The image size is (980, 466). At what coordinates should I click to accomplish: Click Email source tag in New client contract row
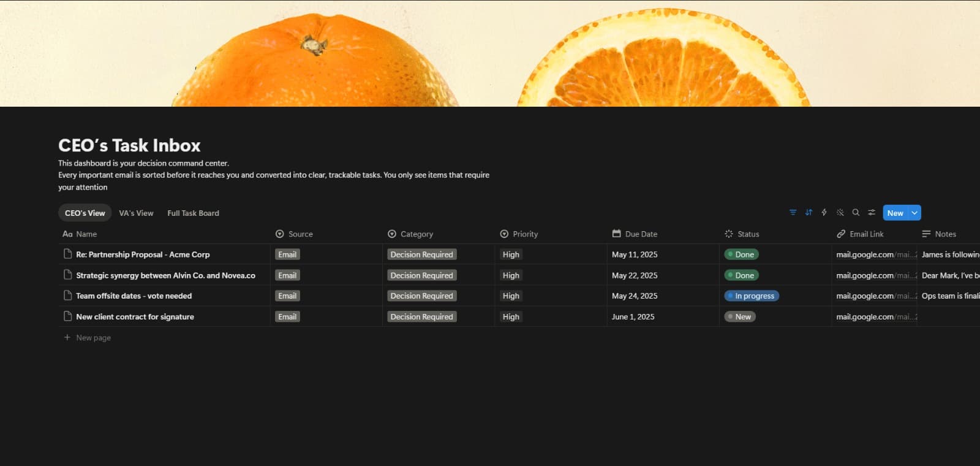[287, 316]
